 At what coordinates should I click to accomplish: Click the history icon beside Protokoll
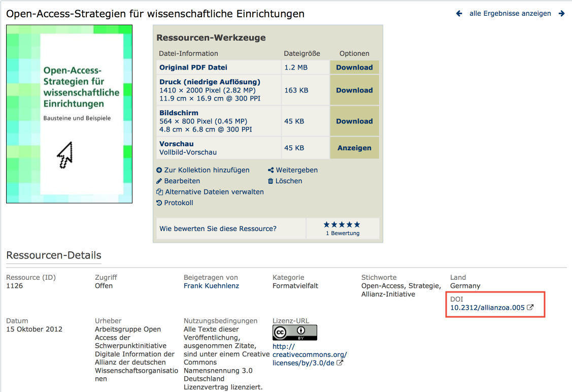coord(159,203)
